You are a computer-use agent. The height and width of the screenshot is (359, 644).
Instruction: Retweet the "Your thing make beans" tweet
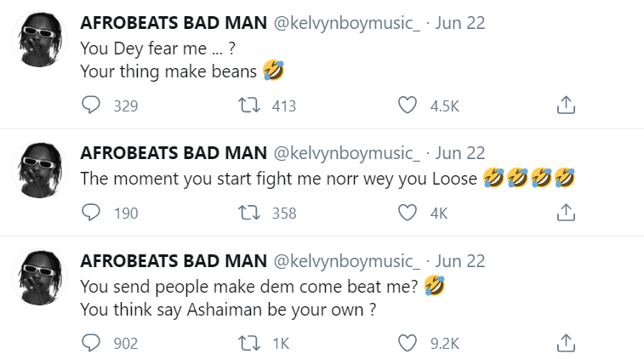pos(250,105)
